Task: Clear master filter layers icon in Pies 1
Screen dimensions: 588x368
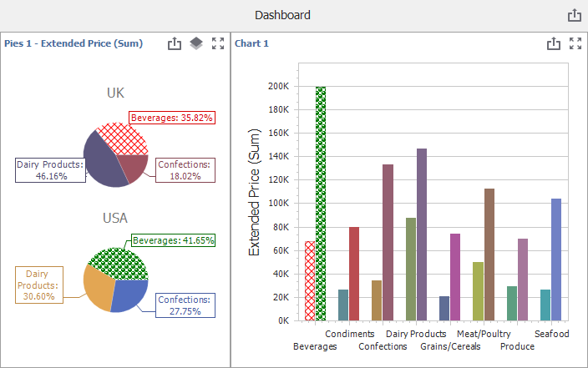Action: [196, 43]
